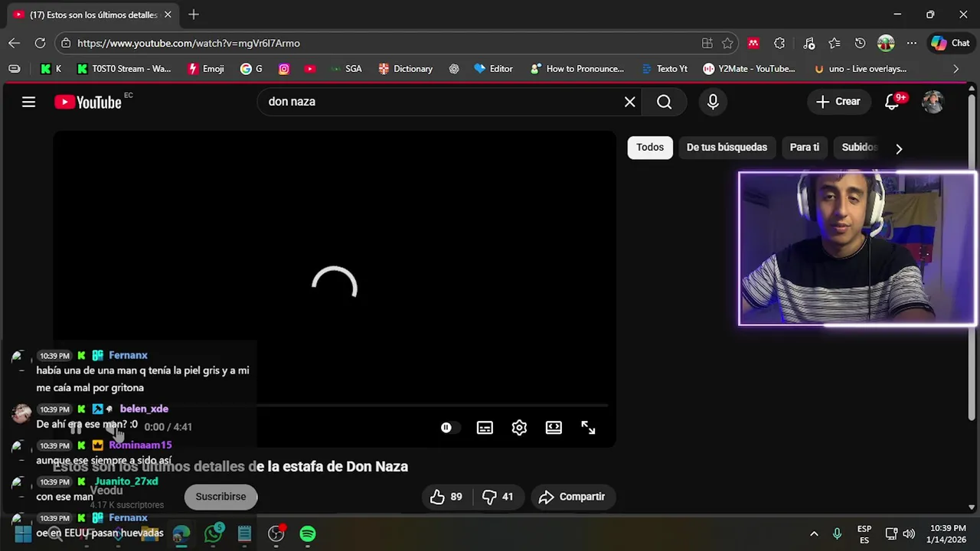
Task: Expand the bookmarks bar overflow chevron
Action: (955, 69)
